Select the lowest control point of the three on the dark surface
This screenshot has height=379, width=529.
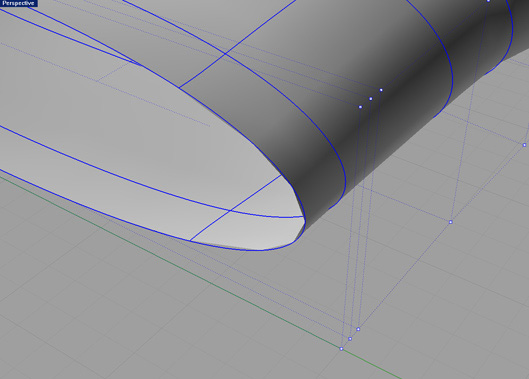click(360, 107)
